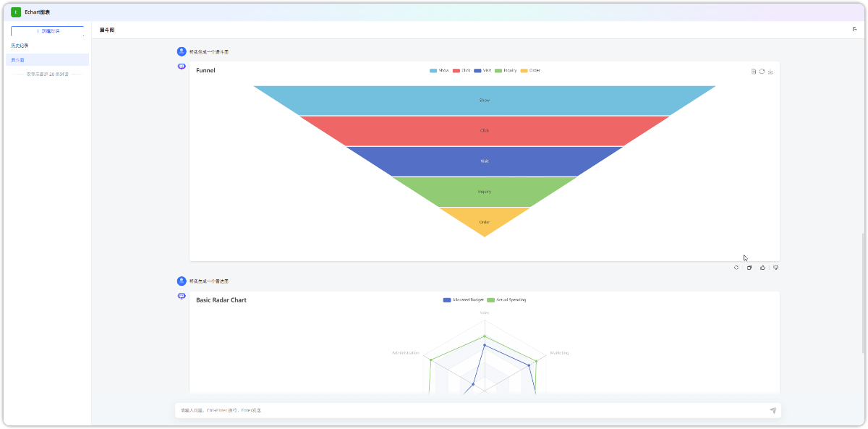This screenshot has height=429, width=868.
Task: Thumbs down the funnel chart response
Action: (775, 268)
